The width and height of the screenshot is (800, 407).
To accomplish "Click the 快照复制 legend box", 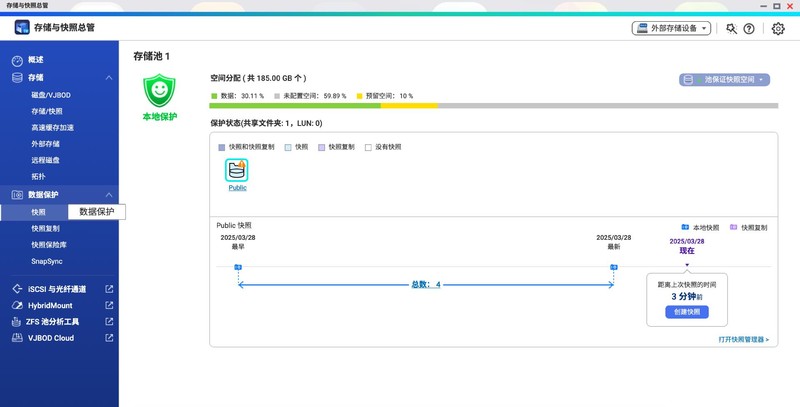I will click(321, 147).
